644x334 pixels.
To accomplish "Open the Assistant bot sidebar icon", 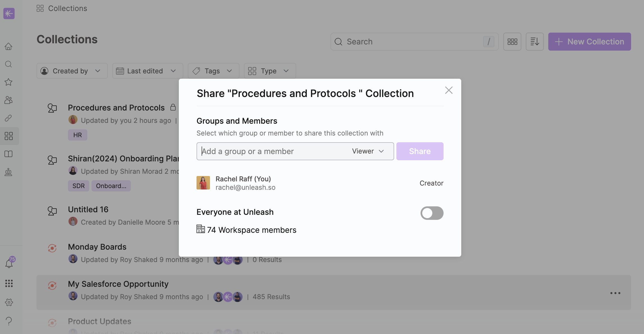I will (9, 172).
